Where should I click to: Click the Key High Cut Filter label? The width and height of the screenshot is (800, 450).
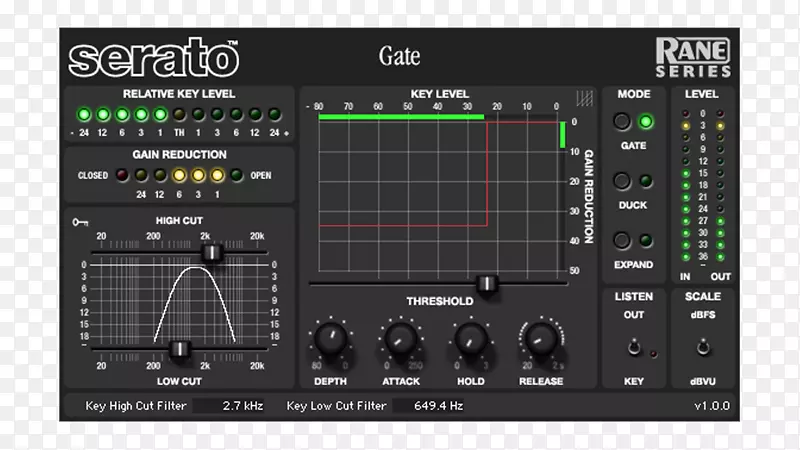click(x=136, y=406)
